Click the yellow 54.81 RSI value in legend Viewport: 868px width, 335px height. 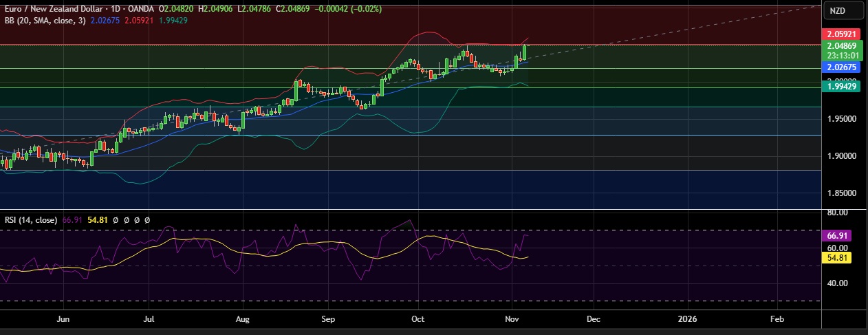[96, 220]
